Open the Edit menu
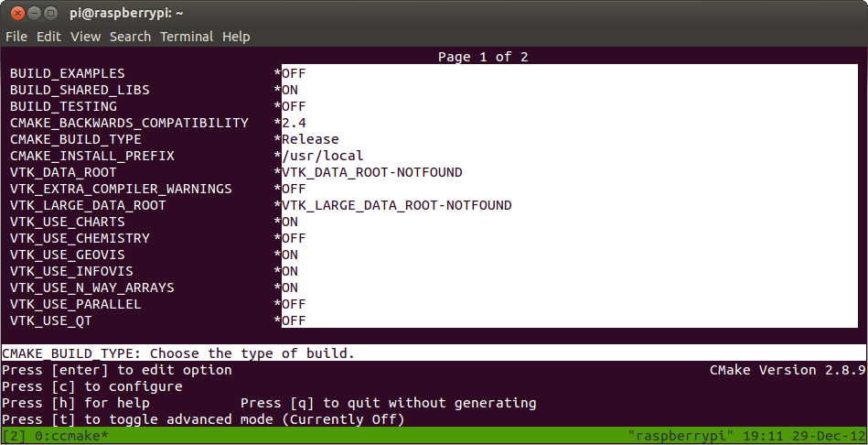868x445 pixels. pos(48,37)
